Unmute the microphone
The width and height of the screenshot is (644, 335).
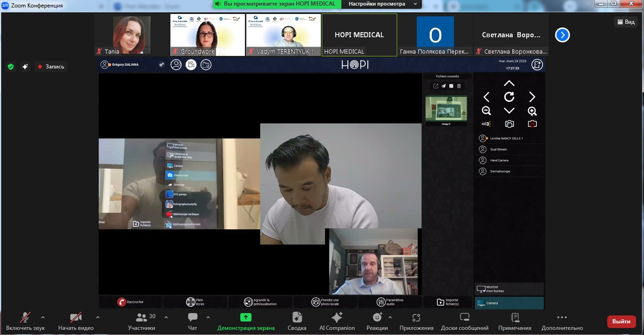(x=25, y=318)
